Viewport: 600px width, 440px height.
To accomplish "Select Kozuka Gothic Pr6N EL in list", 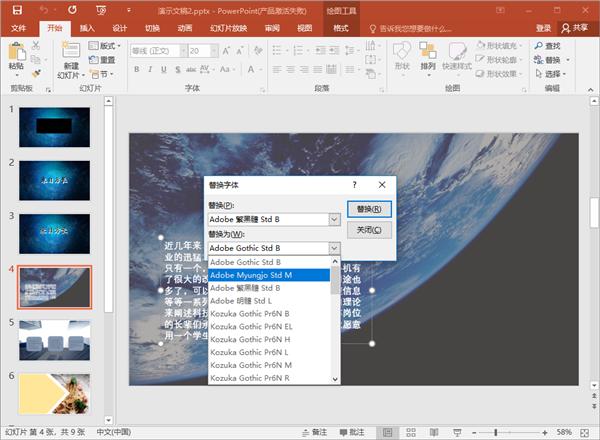I will [x=269, y=326].
